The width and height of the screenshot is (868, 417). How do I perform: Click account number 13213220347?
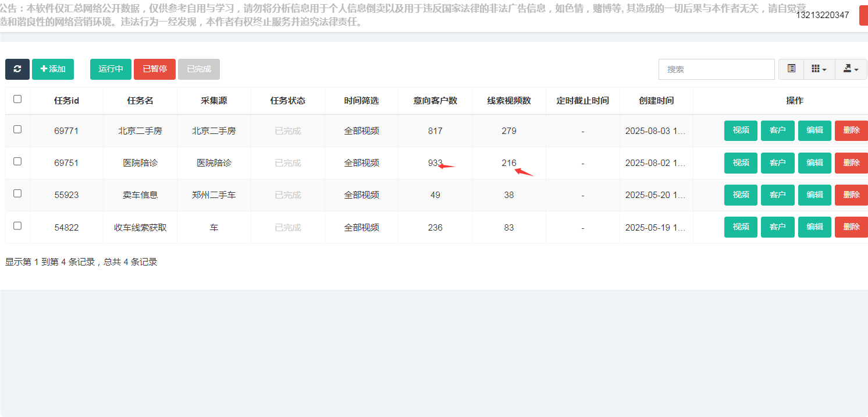click(823, 15)
